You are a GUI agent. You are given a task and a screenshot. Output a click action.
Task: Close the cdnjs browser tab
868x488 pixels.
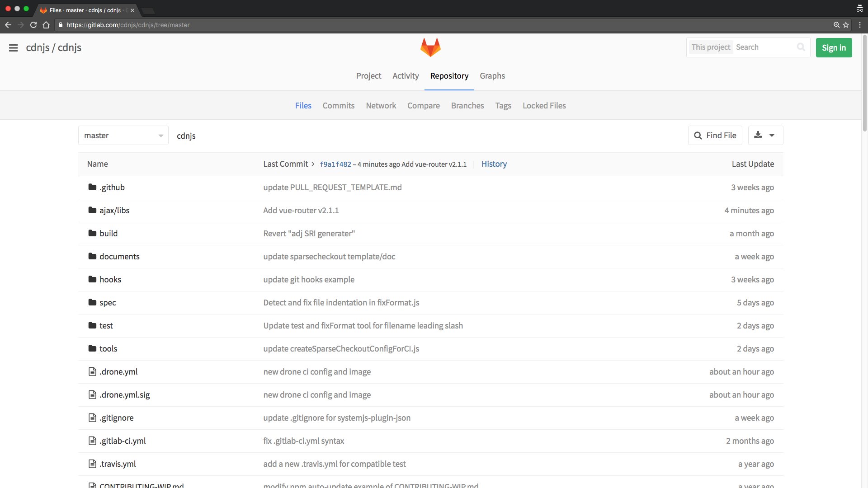tap(132, 10)
